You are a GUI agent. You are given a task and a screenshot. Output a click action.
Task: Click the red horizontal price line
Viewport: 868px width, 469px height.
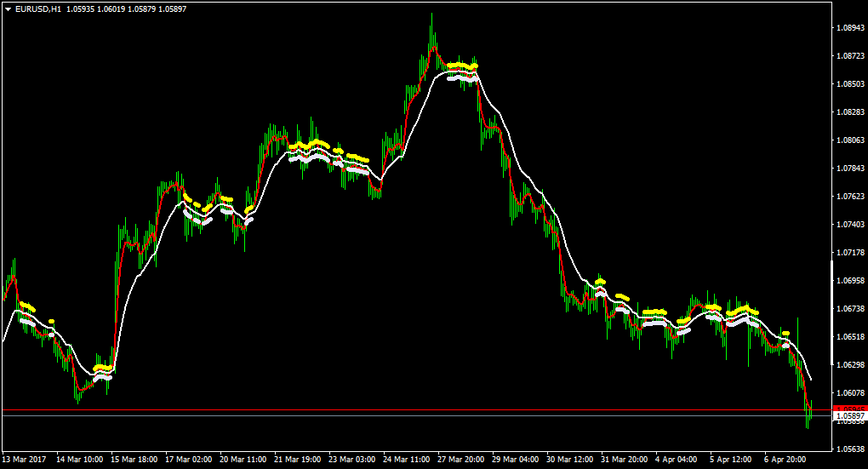[416, 410]
